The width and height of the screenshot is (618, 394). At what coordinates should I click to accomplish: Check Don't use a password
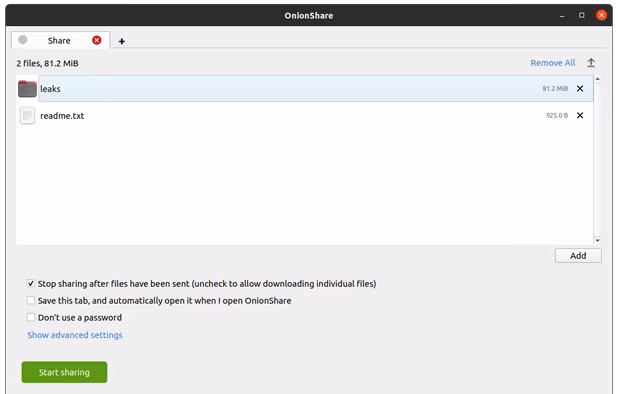tap(31, 318)
